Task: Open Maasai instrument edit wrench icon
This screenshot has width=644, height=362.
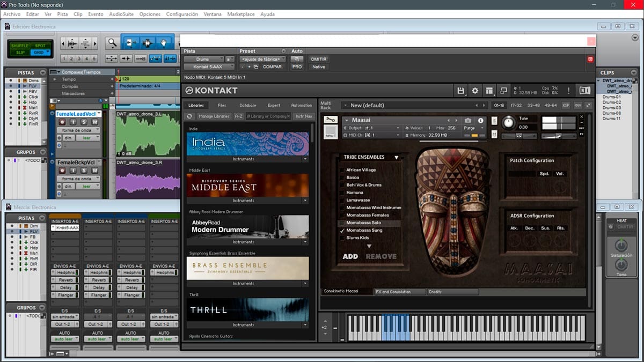Action: click(331, 120)
